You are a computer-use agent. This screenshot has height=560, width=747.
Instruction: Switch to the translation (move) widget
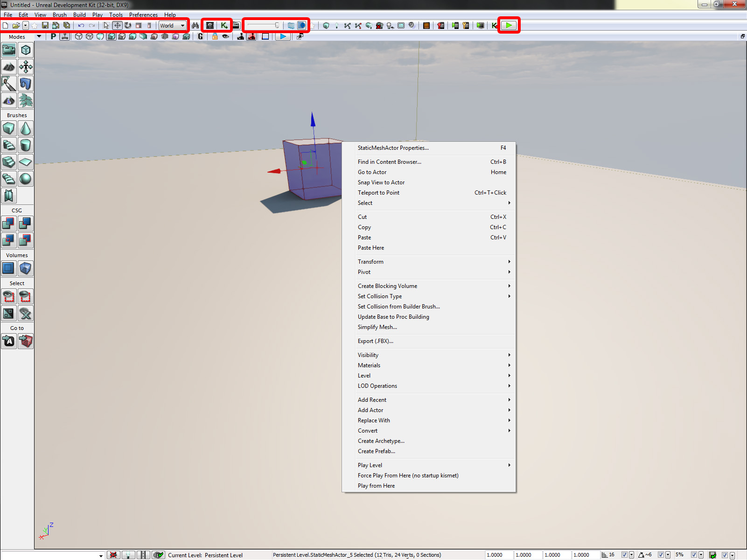[117, 26]
